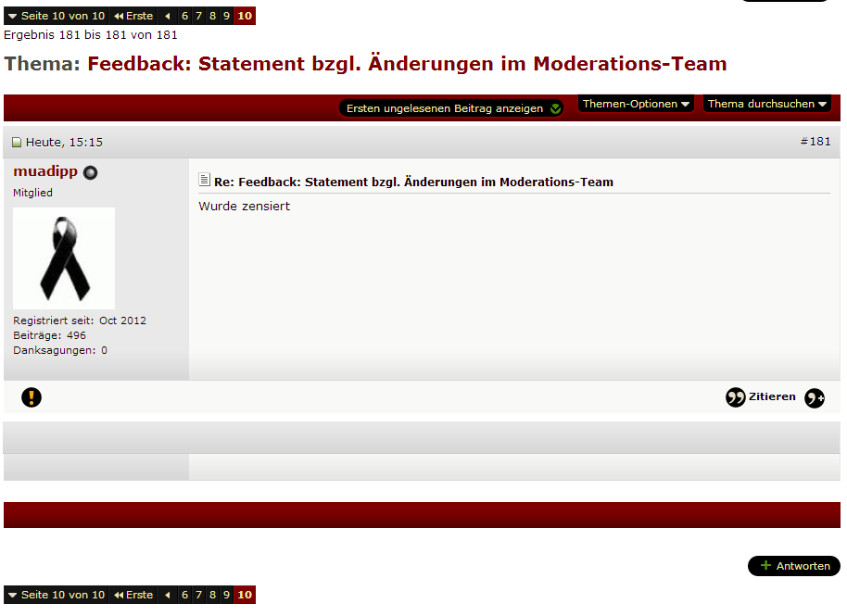The width and height of the screenshot is (847, 616).
Task: Click the post status icon next to Heute, 15:15
Action: point(17,143)
